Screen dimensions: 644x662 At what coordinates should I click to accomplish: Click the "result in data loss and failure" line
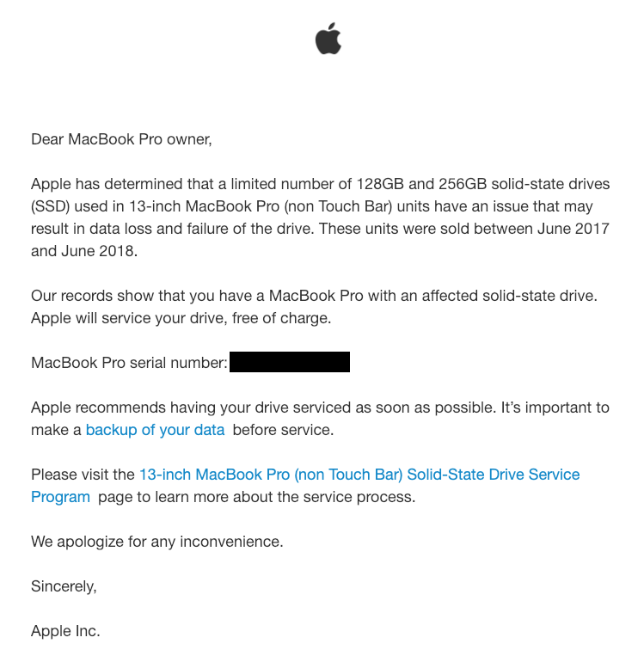[x=320, y=229]
